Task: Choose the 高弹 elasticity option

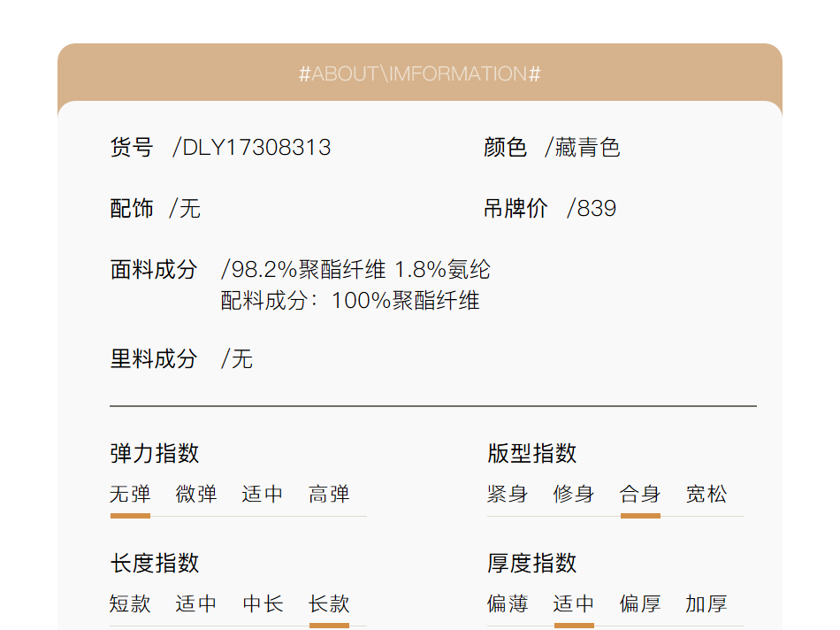Action: coord(329,495)
